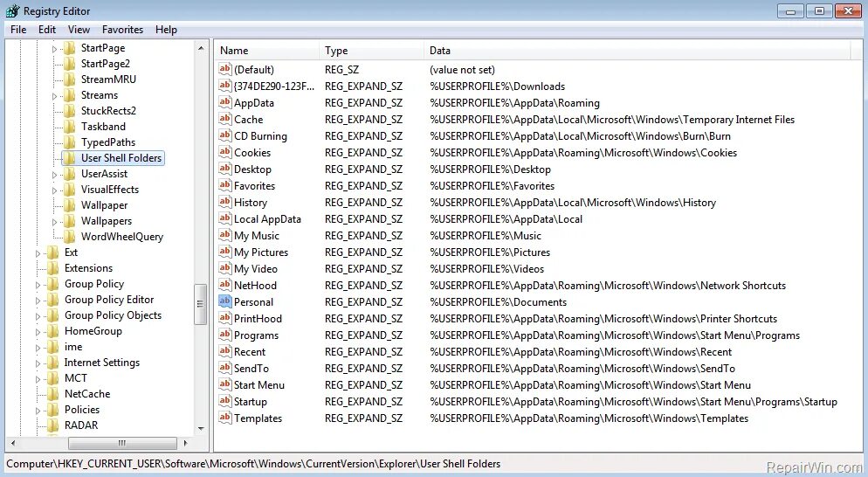Select the Local AppData value name

click(x=267, y=218)
